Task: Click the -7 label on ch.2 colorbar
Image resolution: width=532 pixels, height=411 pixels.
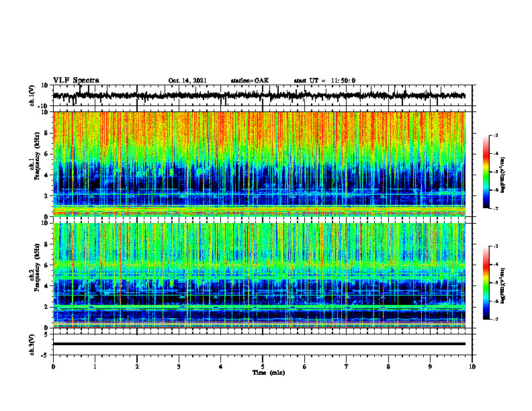Action: tap(495, 320)
